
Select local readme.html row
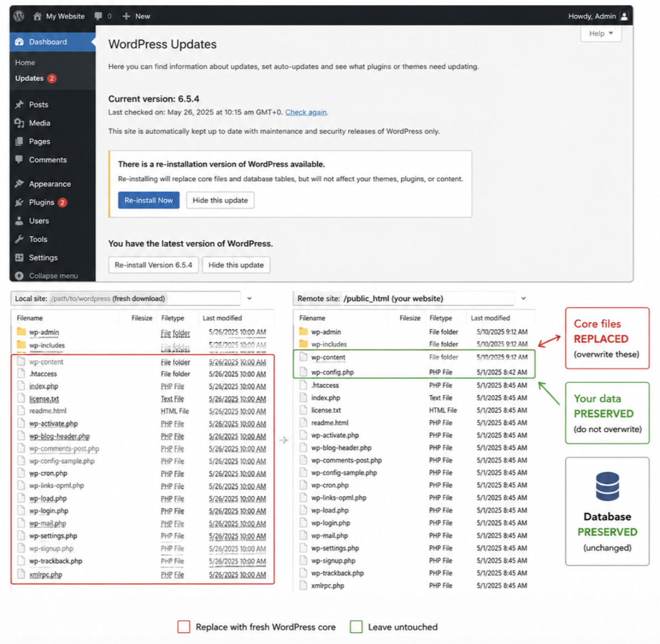pyautogui.click(x=142, y=411)
